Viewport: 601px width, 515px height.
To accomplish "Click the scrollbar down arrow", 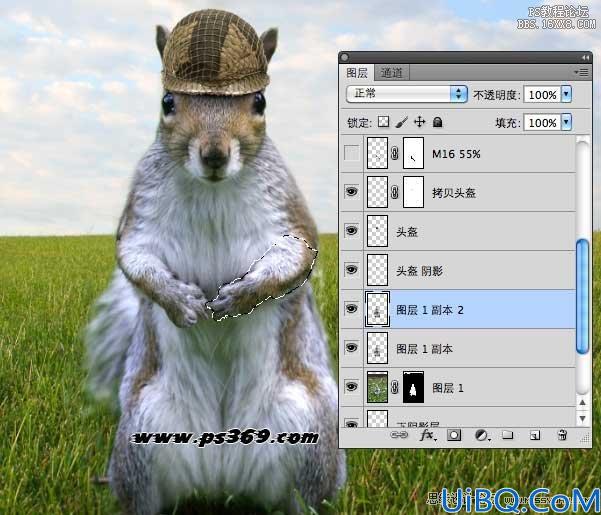I will (x=582, y=418).
